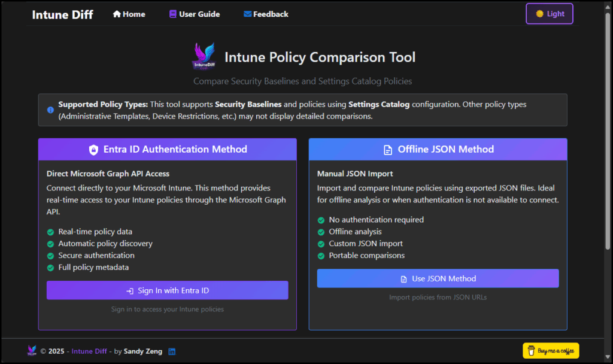Click green check next to Custom JSON import
The image size is (613, 364).
pos(321,244)
